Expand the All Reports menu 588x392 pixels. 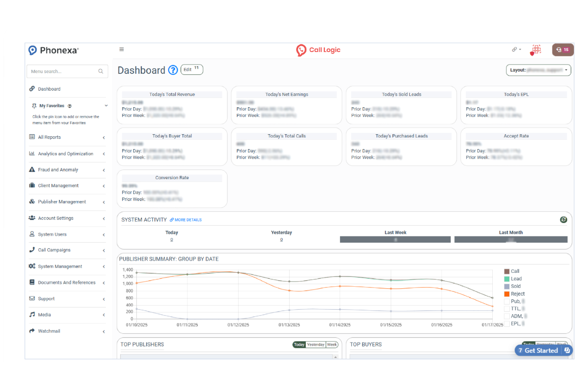click(67, 137)
